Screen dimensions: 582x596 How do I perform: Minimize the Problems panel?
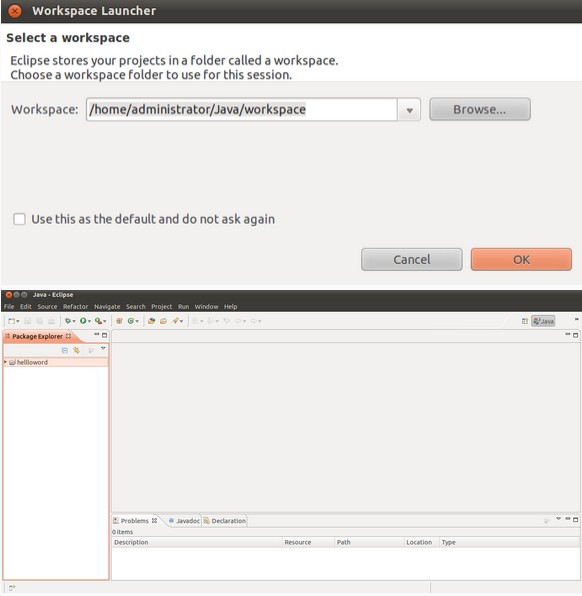coord(568,518)
